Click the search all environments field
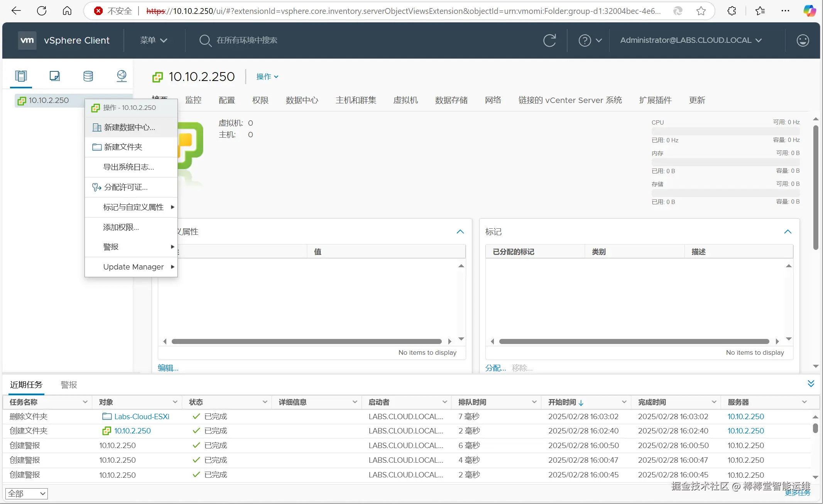 point(247,40)
